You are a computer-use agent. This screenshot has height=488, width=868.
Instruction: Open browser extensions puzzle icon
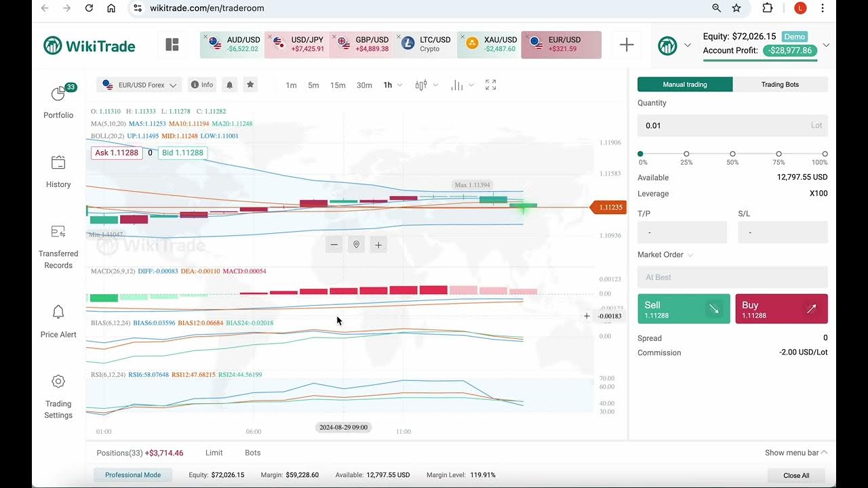[x=768, y=8]
